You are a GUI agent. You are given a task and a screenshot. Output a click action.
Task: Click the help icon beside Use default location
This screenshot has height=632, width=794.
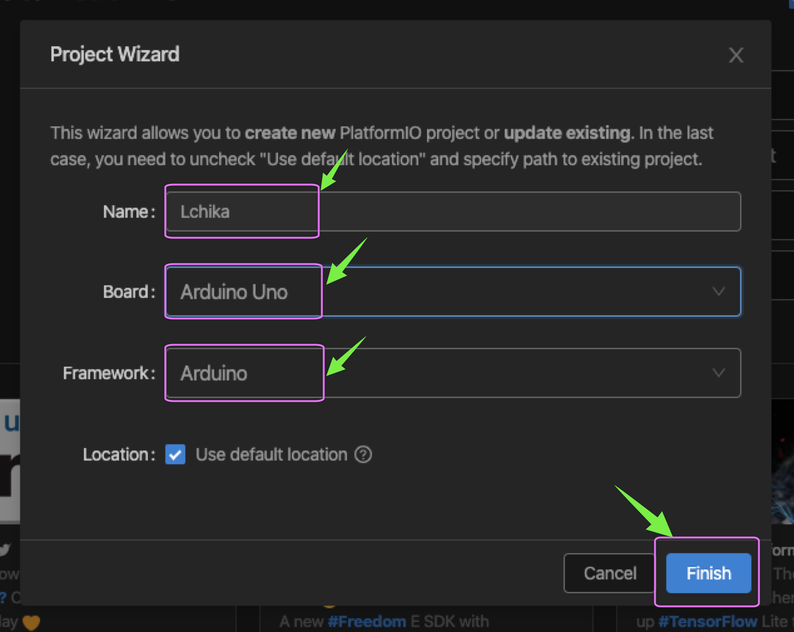364,454
